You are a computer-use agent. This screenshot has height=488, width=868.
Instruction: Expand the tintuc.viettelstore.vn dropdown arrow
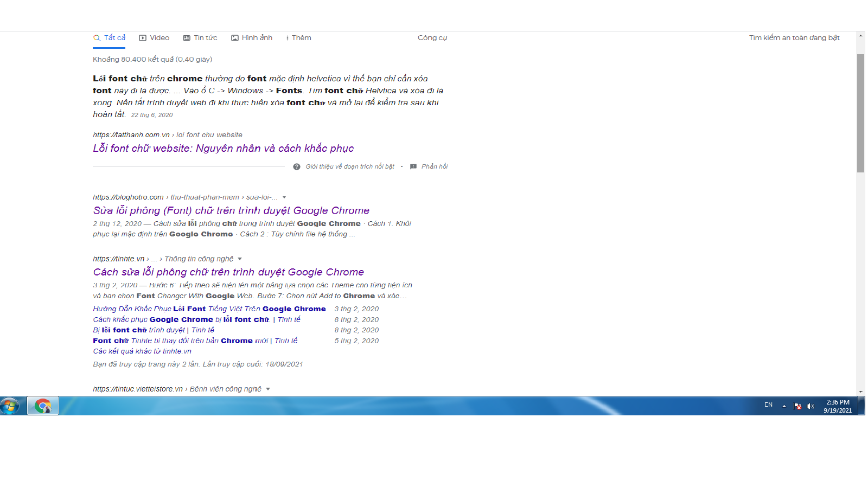pos(268,389)
